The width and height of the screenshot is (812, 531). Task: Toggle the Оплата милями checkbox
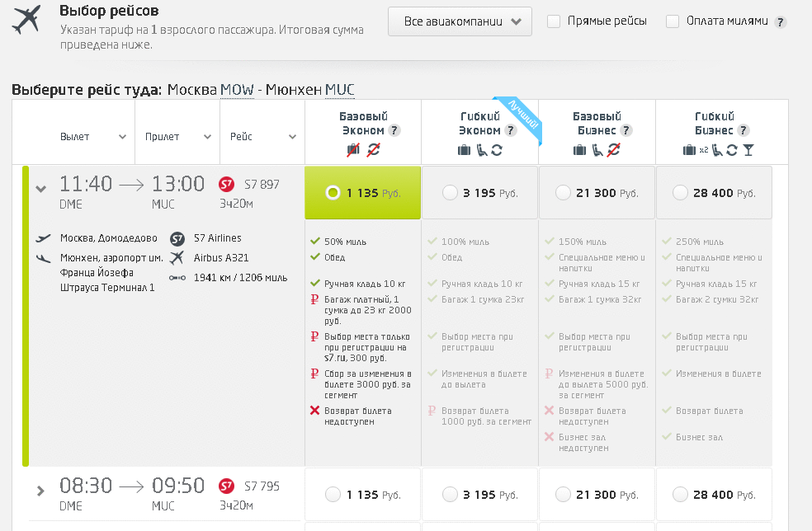pos(673,21)
